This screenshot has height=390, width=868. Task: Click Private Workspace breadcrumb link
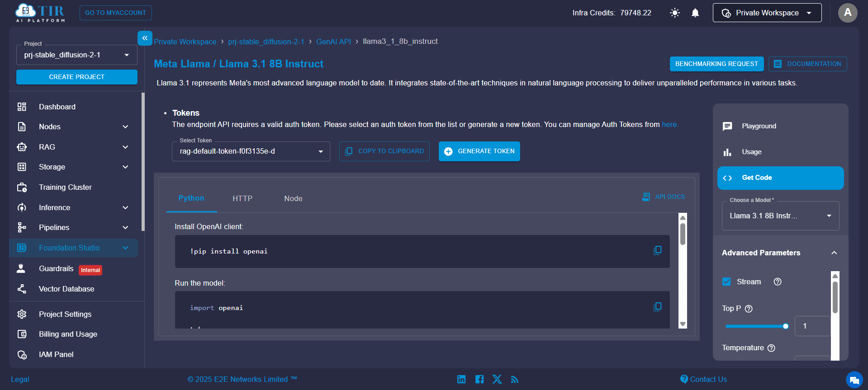[x=185, y=42]
